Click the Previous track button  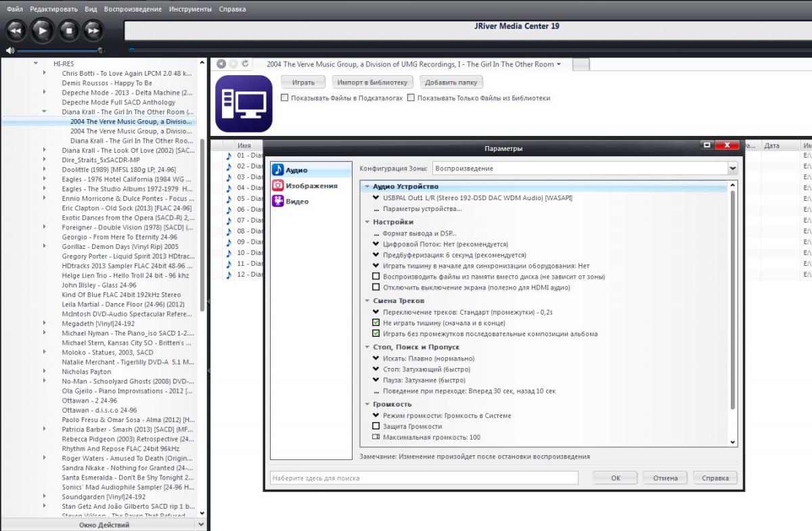[16, 30]
